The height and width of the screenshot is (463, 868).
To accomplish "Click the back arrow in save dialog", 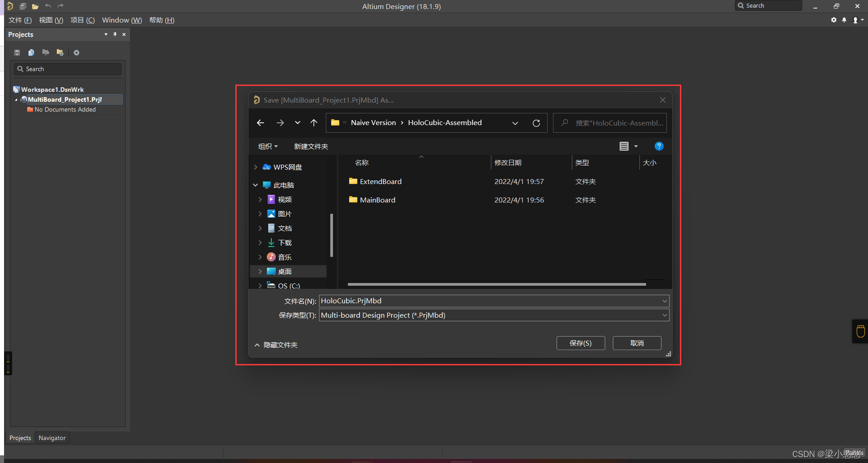I will pos(261,123).
